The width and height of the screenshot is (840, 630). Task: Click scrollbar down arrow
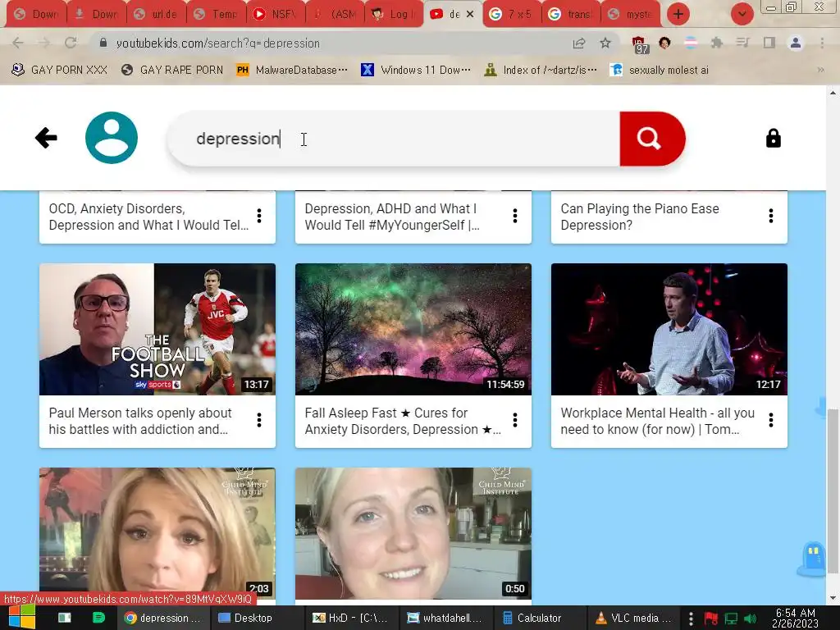833,598
